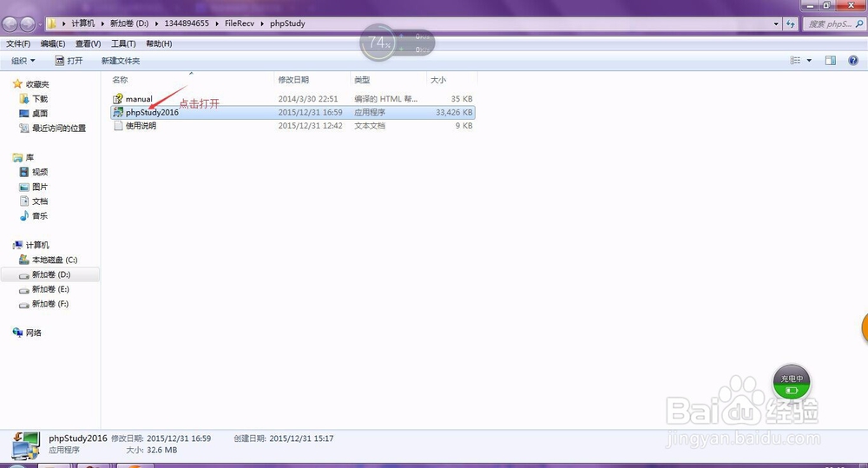Click the folder icon in the address bar

click(51, 23)
